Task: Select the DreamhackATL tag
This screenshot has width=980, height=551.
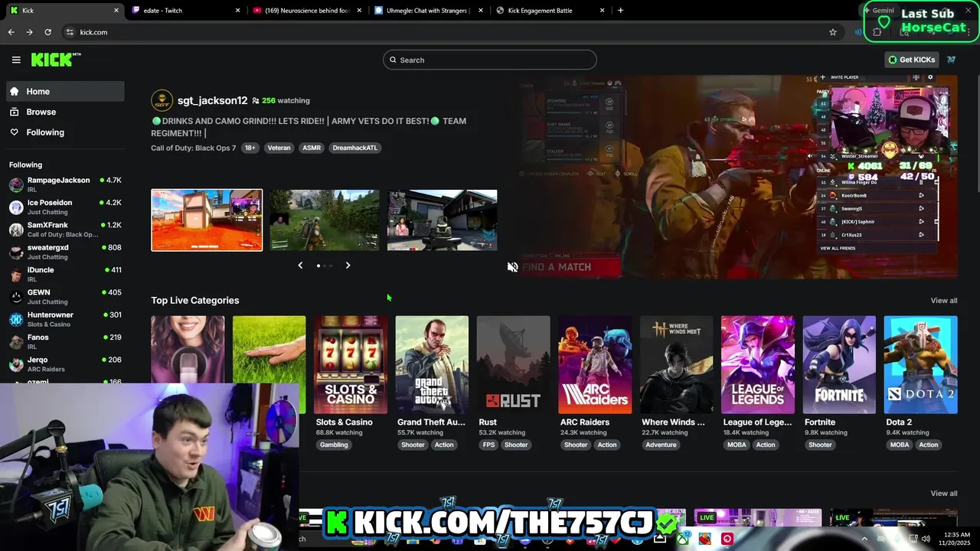Action: click(355, 148)
